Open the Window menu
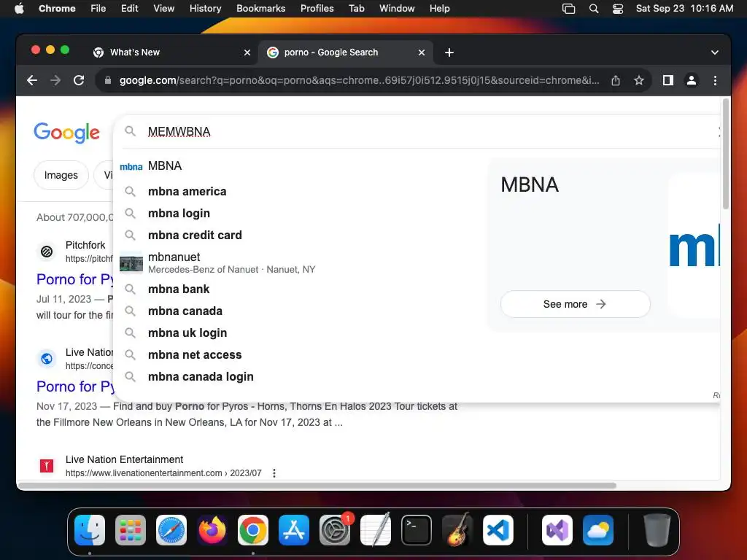Viewport: 747px width, 560px height. tap(397, 9)
